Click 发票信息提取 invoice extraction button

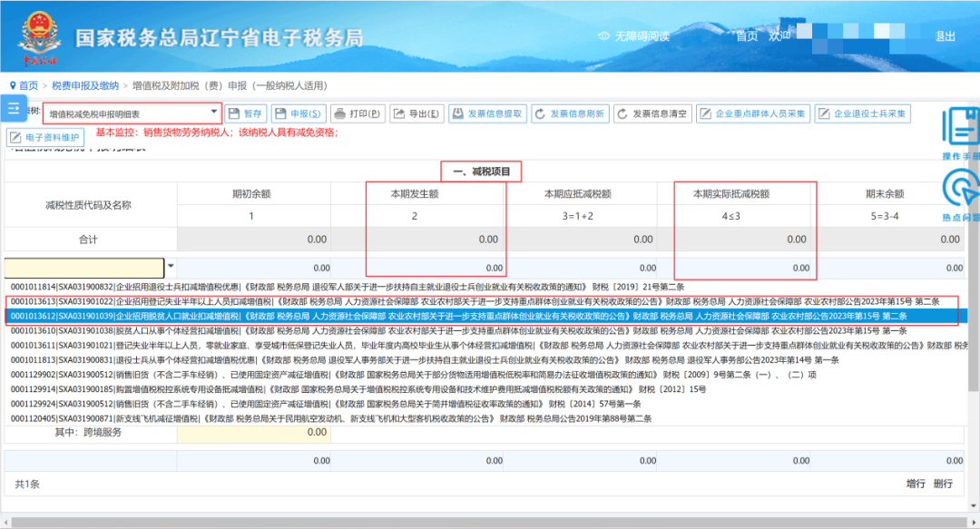[487, 113]
